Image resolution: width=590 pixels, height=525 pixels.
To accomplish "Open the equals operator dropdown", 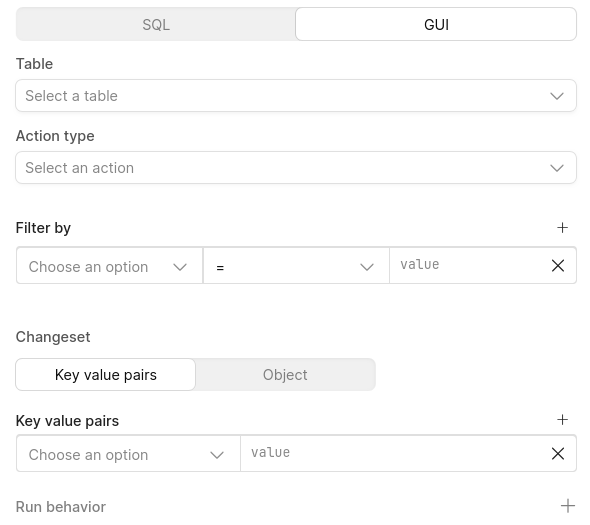I will coord(296,266).
